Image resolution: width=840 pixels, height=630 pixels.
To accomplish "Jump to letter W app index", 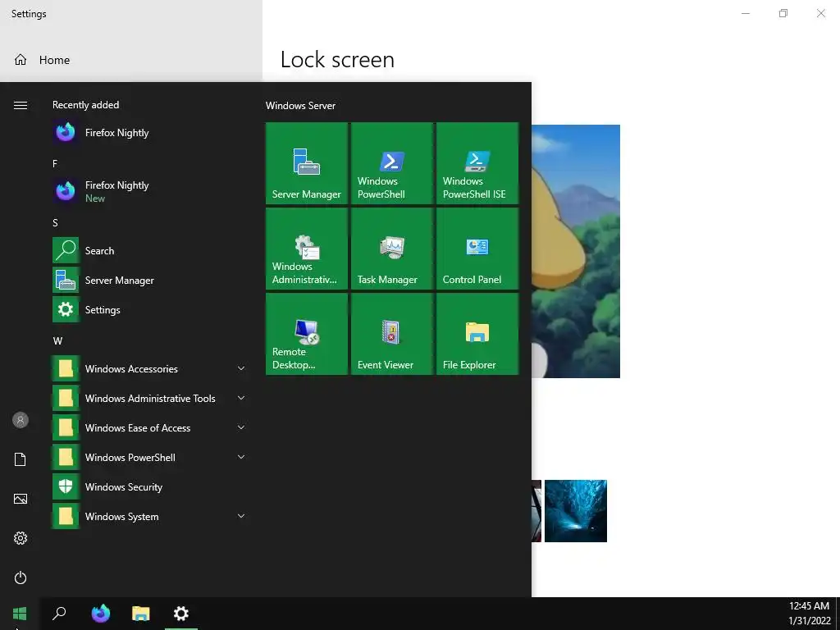I will pos(57,340).
